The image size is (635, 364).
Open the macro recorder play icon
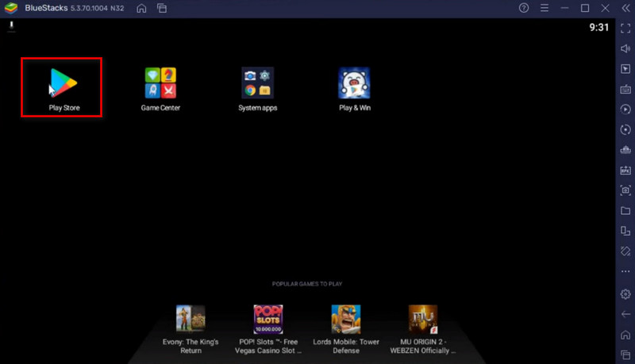[625, 109]
